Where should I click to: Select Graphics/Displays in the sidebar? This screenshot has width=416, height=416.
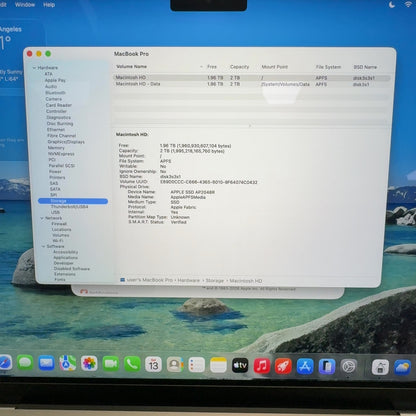[66, 142]
